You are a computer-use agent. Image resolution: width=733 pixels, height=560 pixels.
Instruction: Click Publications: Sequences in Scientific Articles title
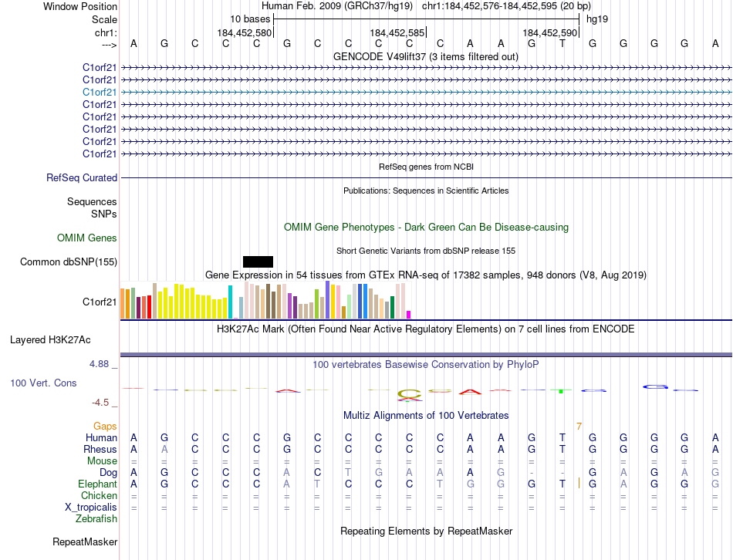(x=426, y=191)
